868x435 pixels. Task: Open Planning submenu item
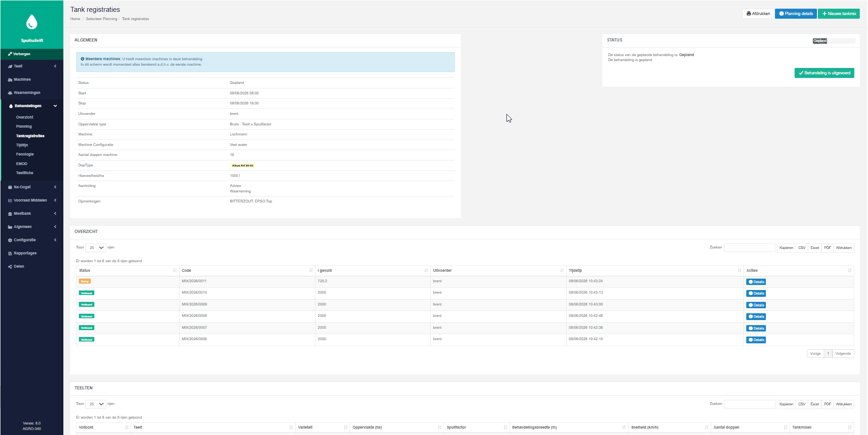[24, 127]
